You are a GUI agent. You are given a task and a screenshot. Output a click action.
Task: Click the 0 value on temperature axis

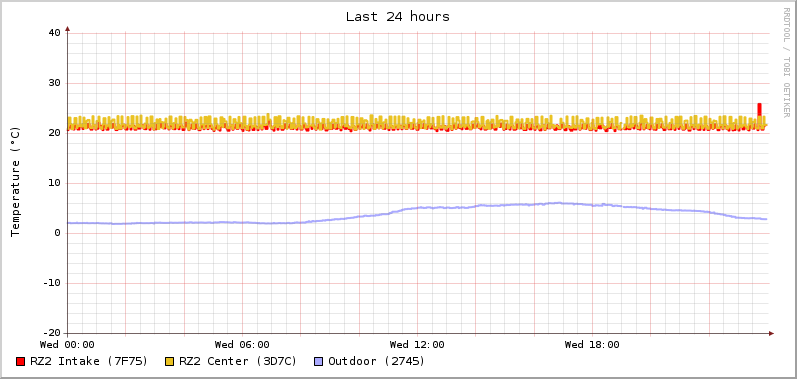[57, 233]
